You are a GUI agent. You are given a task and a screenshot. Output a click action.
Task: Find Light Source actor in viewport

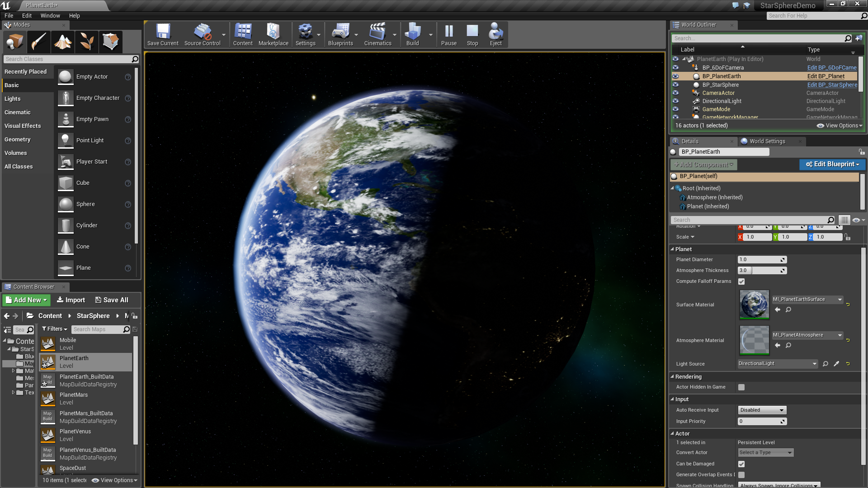click(825, 364)
